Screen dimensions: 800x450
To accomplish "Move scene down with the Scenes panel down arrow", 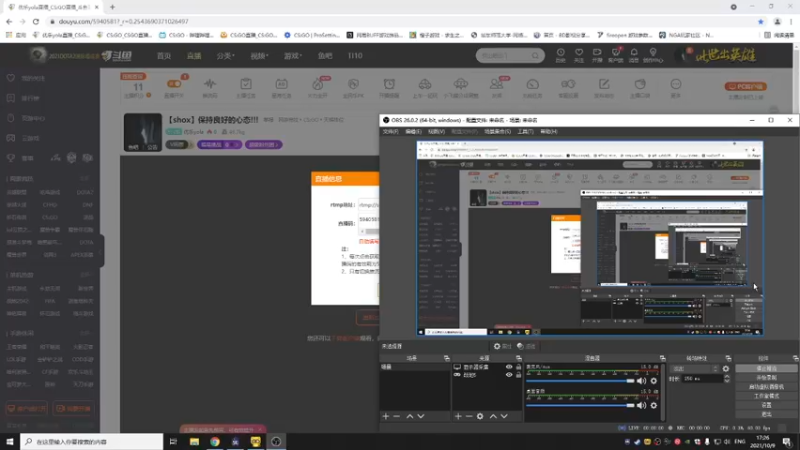I will (x=421, y=416).
